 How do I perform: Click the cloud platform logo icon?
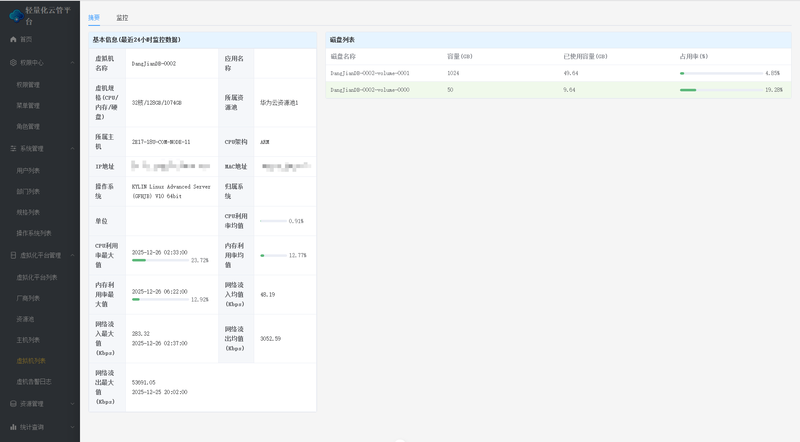(16, 16)
